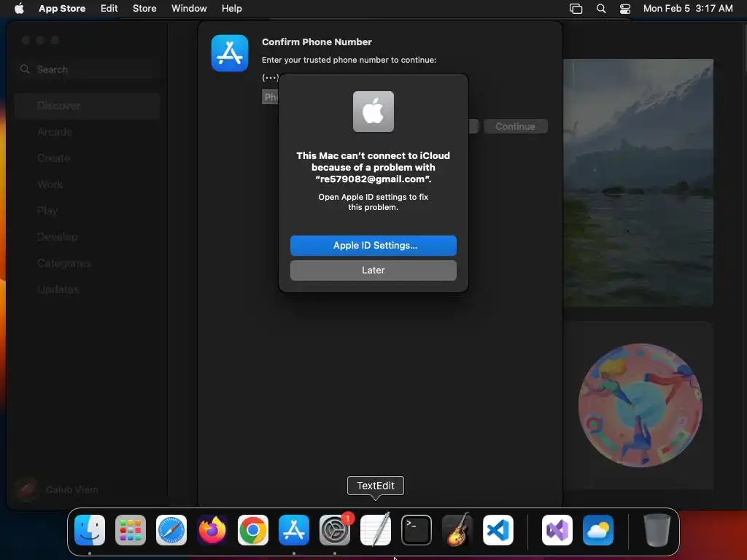
Task: Launch Firefox from the Dock
Action: coord(212,530)
